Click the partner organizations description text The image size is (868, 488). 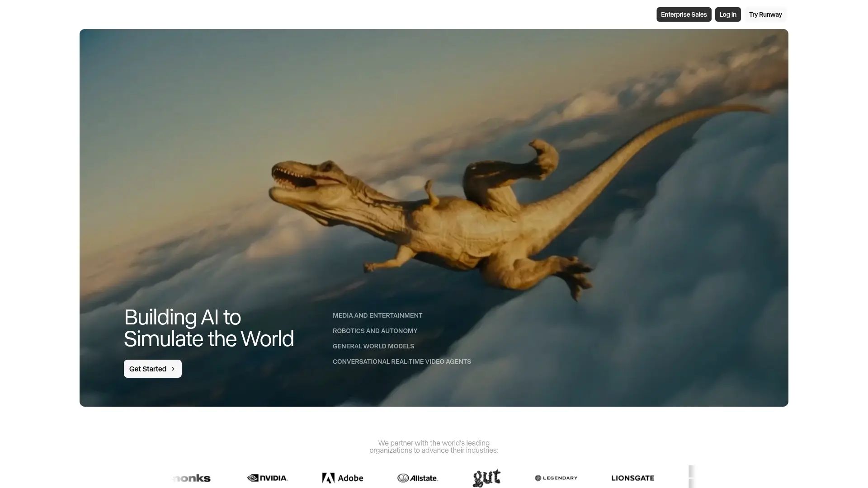[434, 447]
